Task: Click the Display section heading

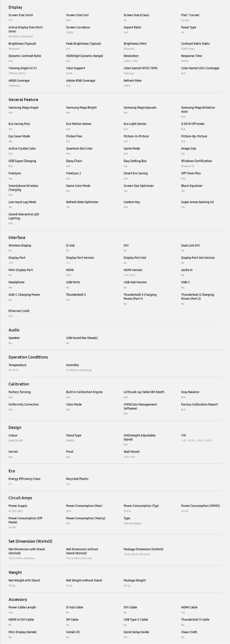Action: pyautogui.click(x=15, y=7)
